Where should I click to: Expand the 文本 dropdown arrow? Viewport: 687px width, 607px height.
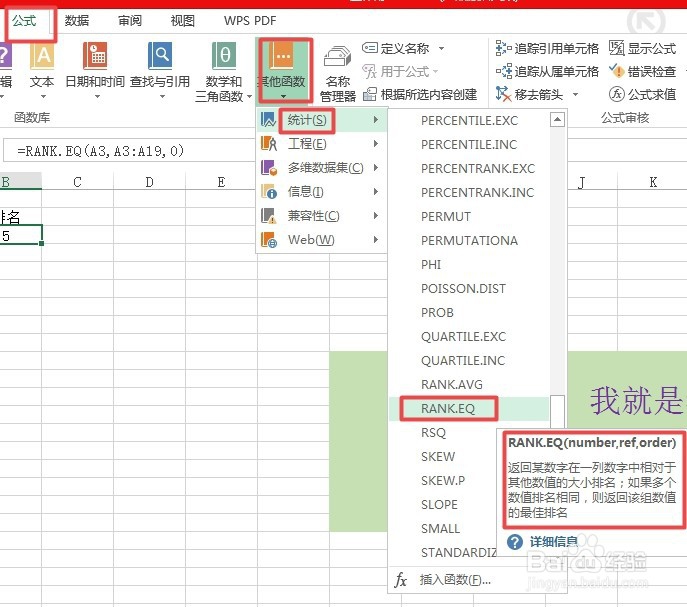pos(43,96)
